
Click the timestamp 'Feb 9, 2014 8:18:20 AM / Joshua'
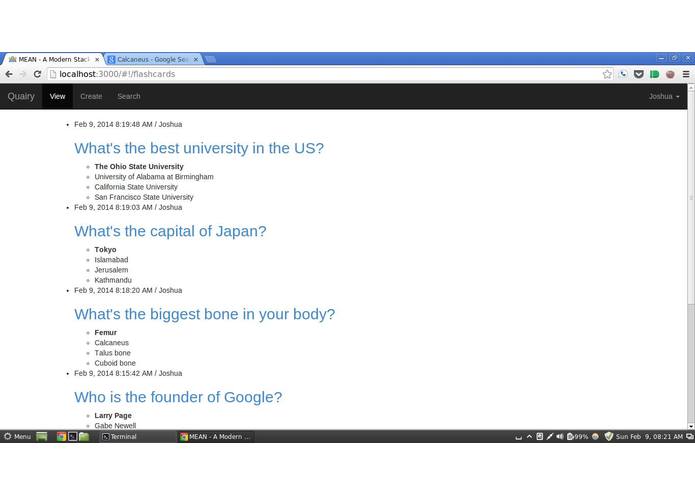(x=128, y=290)
